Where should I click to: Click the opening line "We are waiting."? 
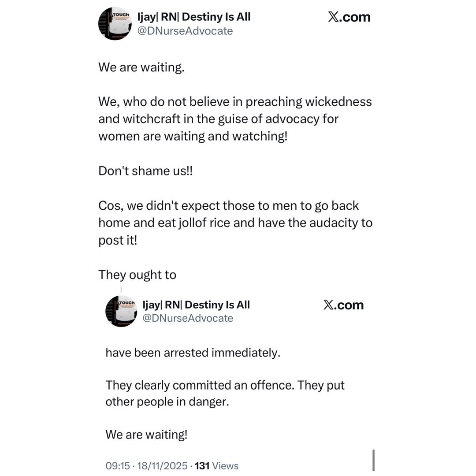tap(141, 67)
